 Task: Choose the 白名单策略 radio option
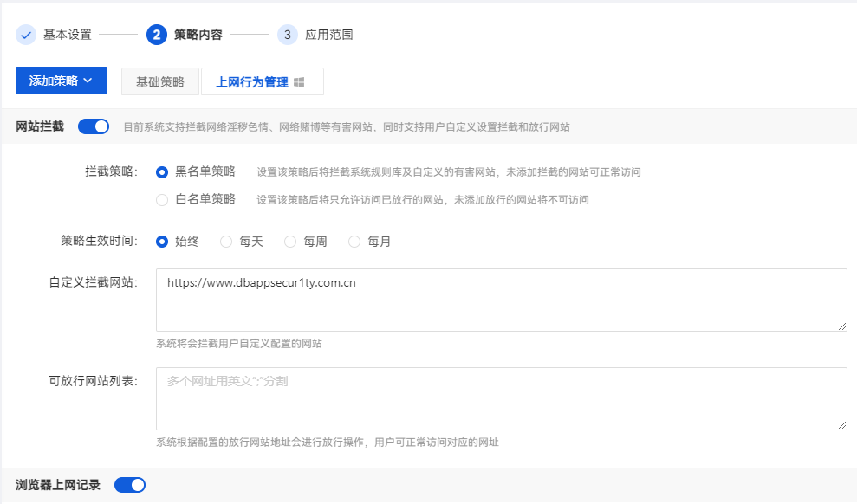click(162, 199)
